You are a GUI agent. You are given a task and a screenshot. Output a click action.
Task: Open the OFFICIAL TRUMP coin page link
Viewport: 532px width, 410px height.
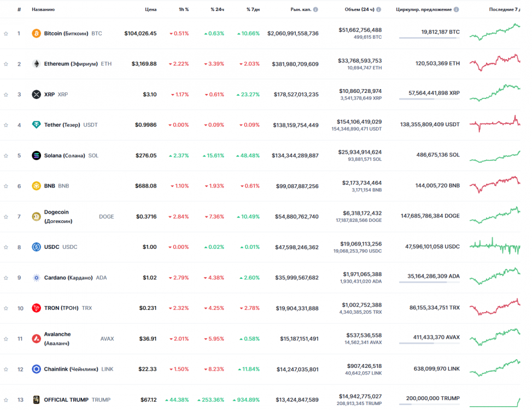click(66, 400)
